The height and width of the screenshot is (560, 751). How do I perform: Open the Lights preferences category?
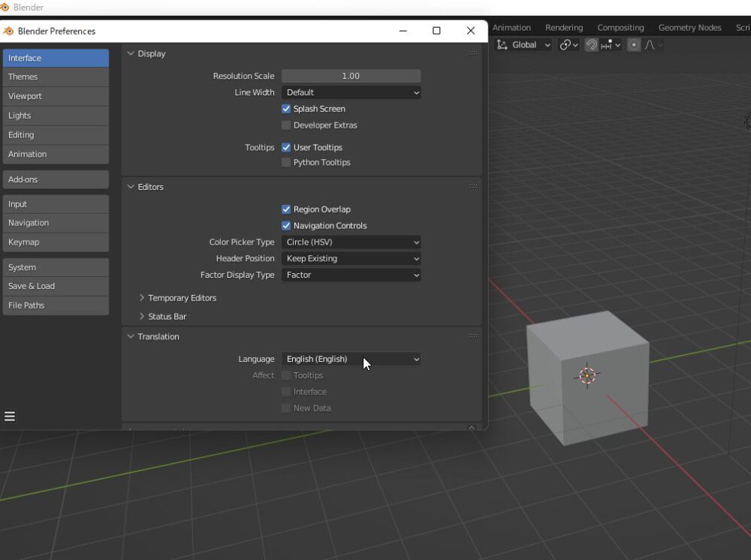56,116
